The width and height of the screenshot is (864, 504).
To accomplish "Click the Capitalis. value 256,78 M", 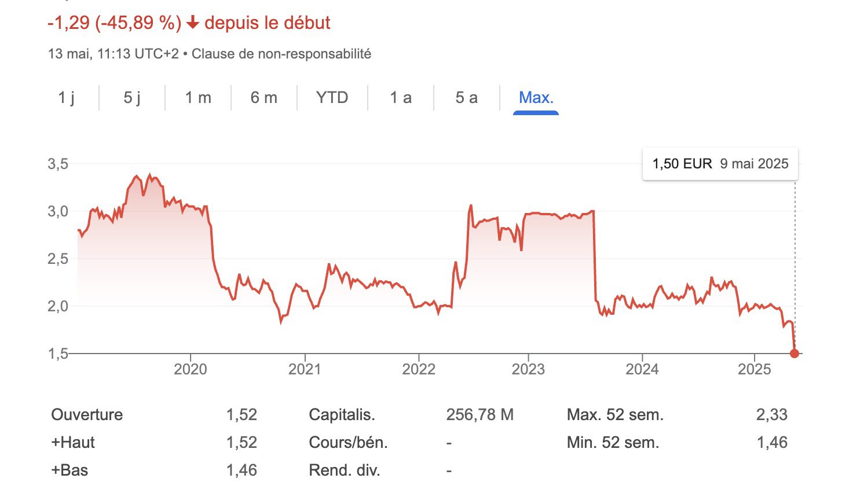I will pyautogui.click(x=479, y=415).
